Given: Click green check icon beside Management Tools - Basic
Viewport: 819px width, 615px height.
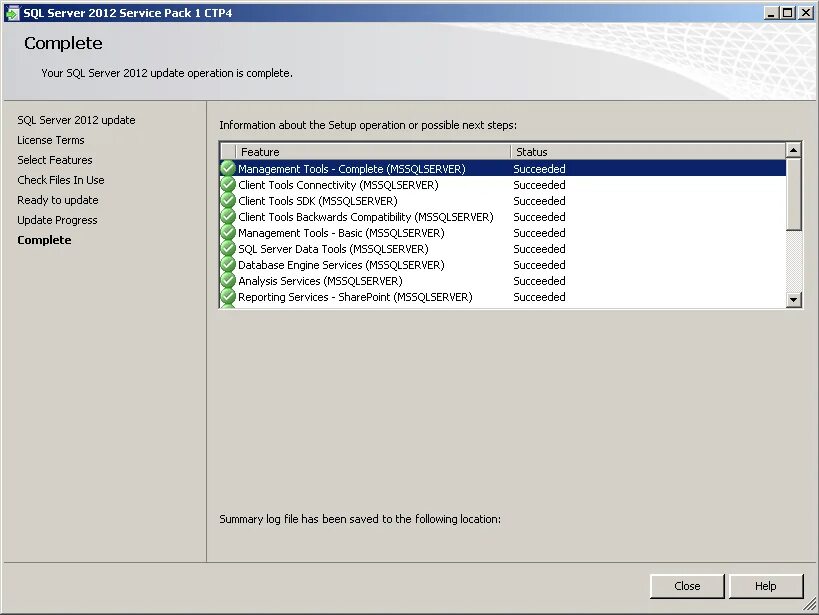Looking at the screenshot, I should [228, 233].
